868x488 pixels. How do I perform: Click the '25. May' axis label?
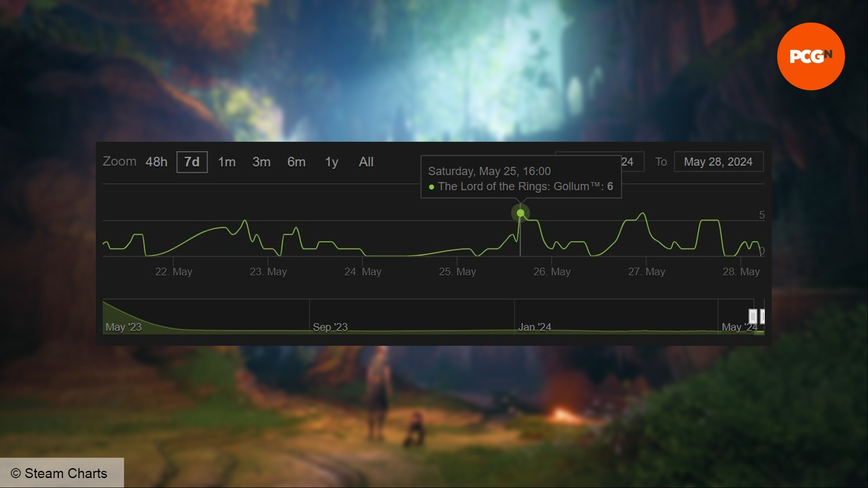457,272
